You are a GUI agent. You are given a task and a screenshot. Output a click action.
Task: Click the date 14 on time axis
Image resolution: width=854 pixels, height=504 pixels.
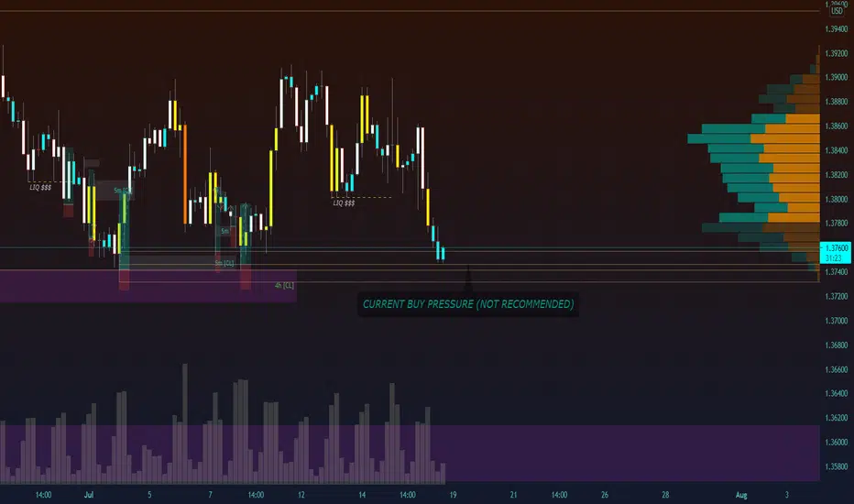[x=362, y=495]
